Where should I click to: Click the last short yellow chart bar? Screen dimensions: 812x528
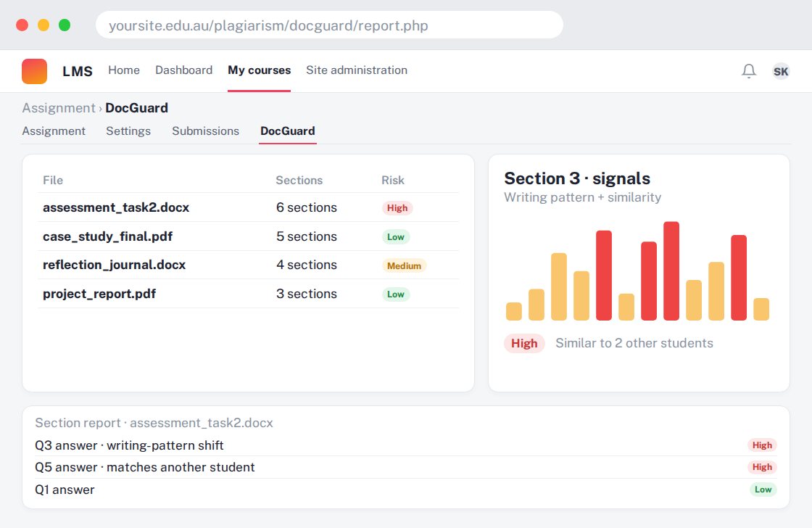click(x=761, y=310)
